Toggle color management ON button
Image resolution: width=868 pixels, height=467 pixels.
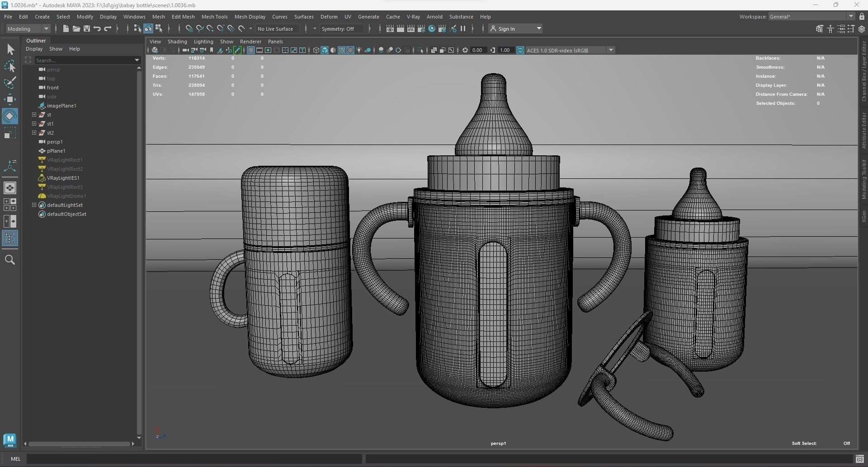point(520,50)
